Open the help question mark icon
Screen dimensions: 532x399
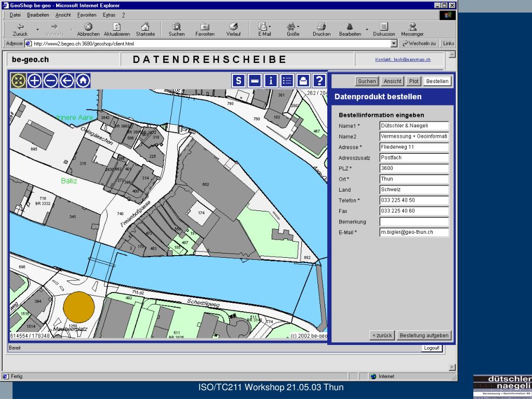point(320,81)
